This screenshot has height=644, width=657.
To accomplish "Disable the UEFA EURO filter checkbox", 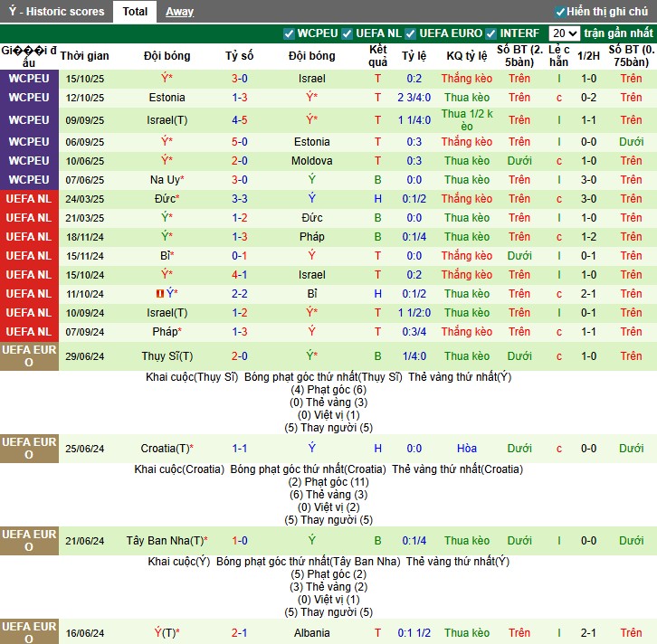I will [x=410, y=33].
